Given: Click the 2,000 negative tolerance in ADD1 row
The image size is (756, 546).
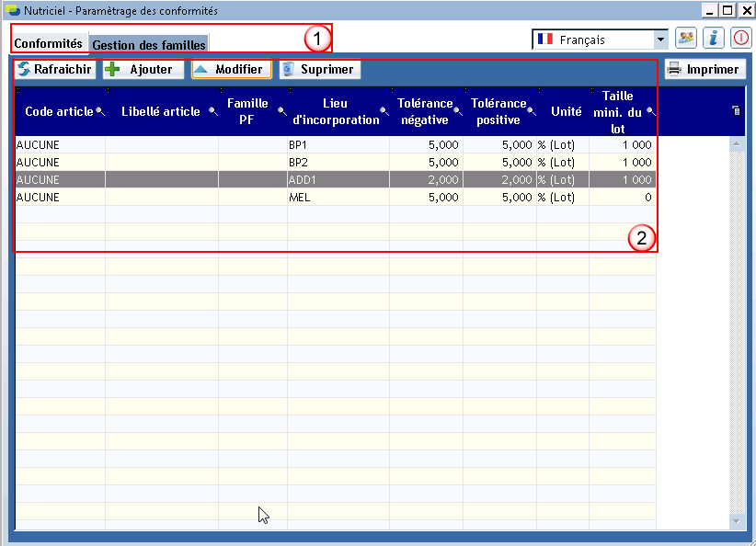Looking at the screenshot, I should click(443, 180).
